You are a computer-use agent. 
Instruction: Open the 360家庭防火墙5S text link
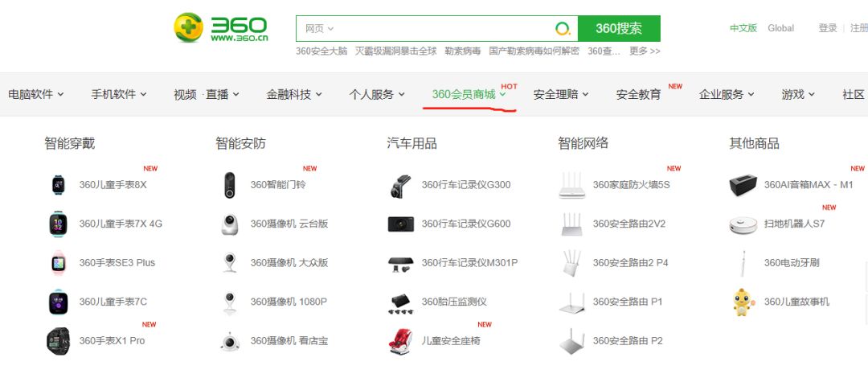631,184
